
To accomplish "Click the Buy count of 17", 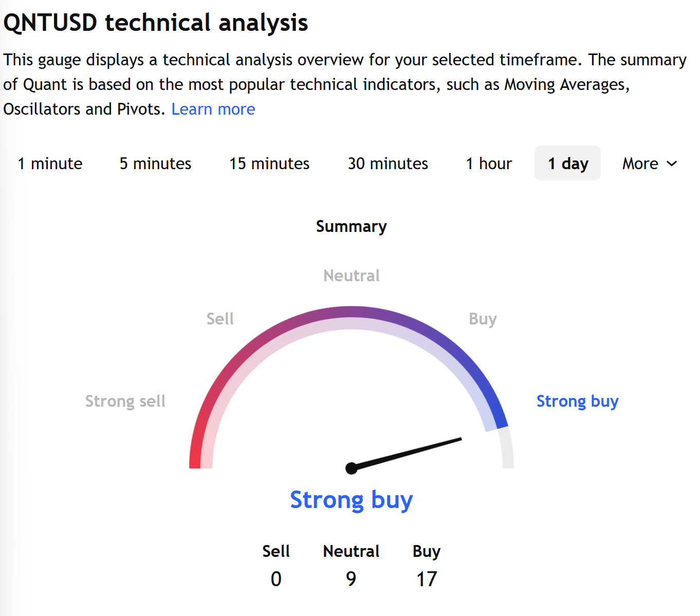I will 427,579.
